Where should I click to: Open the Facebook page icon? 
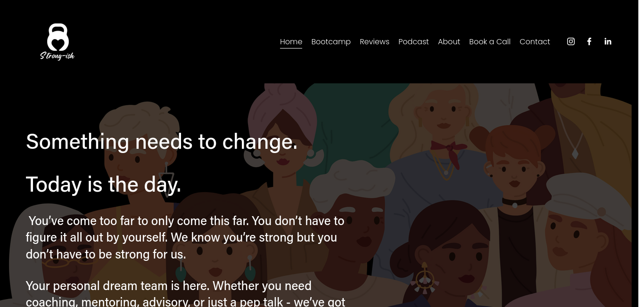click(x=589, y=41)
